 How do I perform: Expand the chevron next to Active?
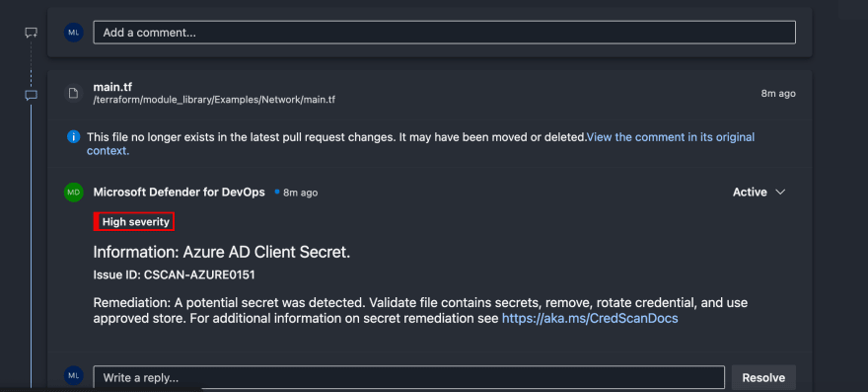point(780,192)
